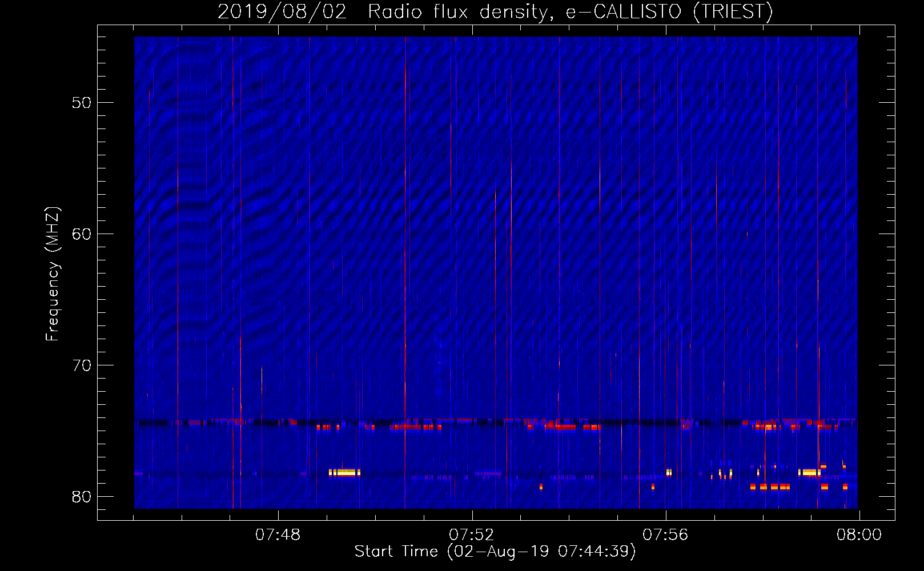
Task: Select the 07:52 time tick label
Action: pyautogui.click(x=472, y=535)
